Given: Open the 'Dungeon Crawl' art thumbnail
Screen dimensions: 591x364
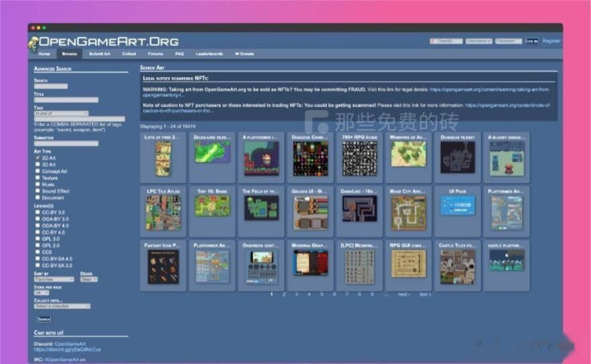Looking at the screenshot, I should (310, 158).
